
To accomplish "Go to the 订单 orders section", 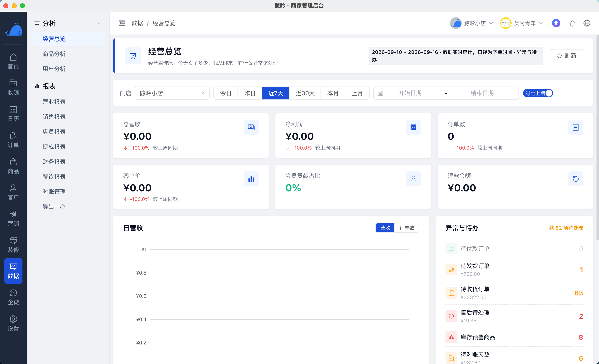I will pos(13,140).
